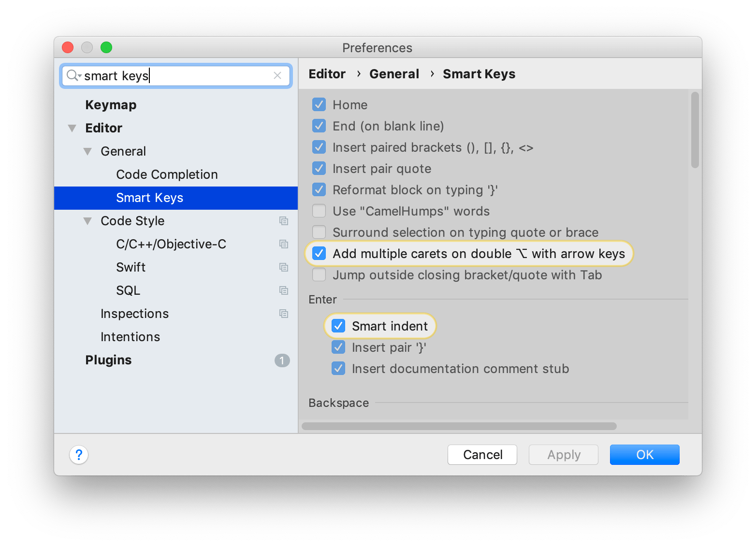Enable Jump outside closing bracket/quote with Tab

(319, 275)
